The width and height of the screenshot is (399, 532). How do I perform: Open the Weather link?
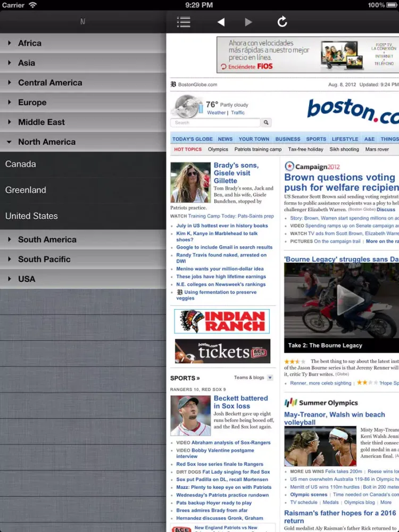[216, 113]
